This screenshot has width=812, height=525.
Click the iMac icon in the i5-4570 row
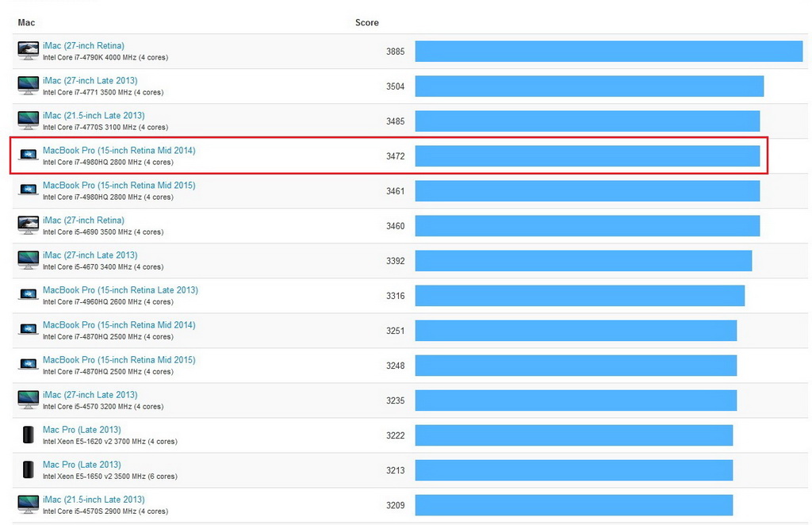pos(28,400)
